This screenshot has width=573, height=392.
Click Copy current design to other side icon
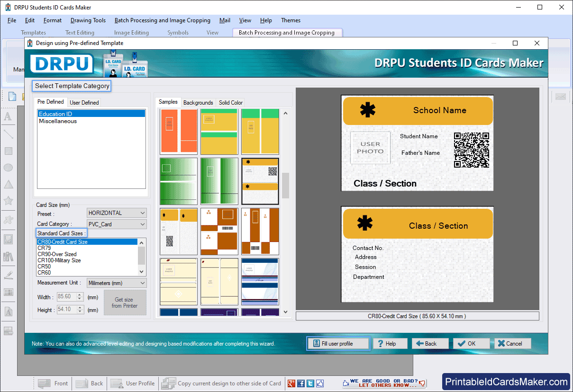(168, 383)
